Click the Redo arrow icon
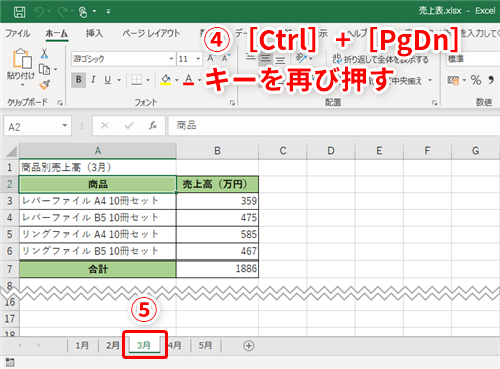Image resolution: width=500 pixels, height=369 pixels. point(62,12)
